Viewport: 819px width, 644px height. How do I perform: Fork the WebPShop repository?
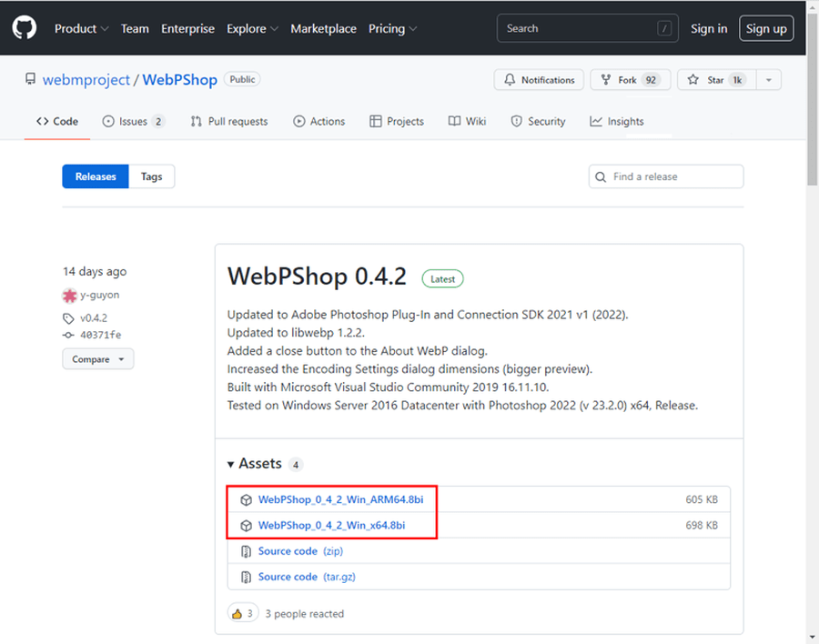coord(628,80)
